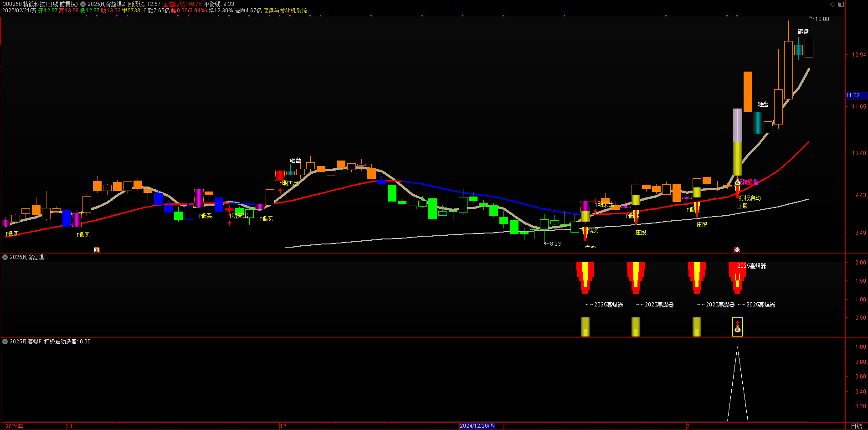Click the 回调线: 12.57 value
The width and height of the screenshot is (868, 430).
click(144, 4)
